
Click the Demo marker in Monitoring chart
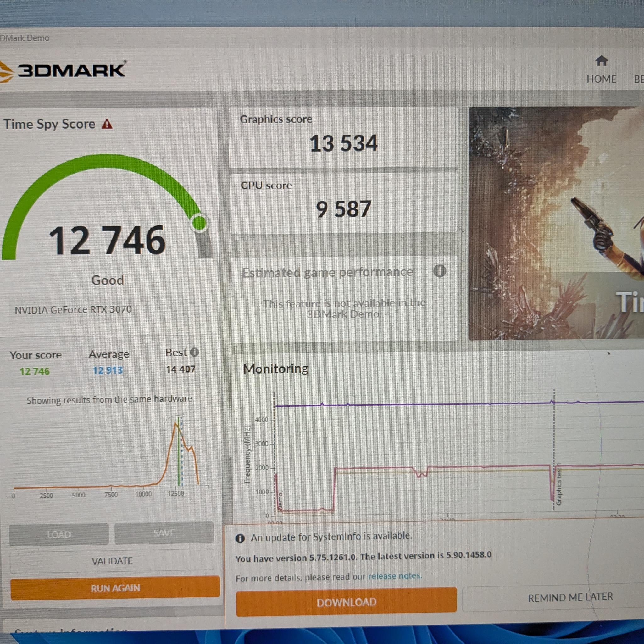pos(280,501)
